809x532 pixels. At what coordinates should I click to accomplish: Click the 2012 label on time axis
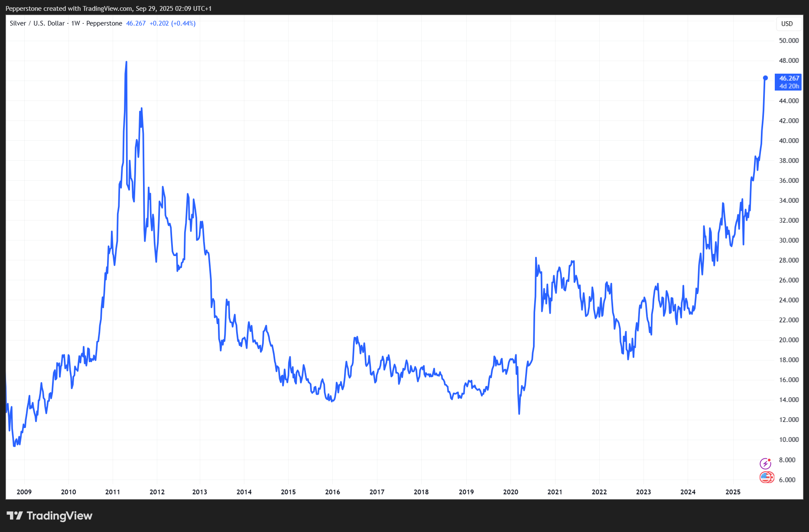(157, 492)
